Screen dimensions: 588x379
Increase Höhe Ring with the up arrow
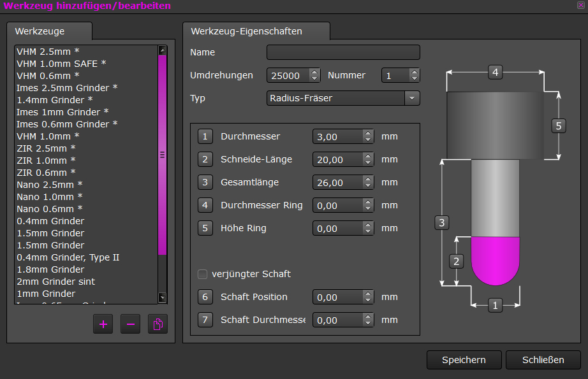click(368, 225)
